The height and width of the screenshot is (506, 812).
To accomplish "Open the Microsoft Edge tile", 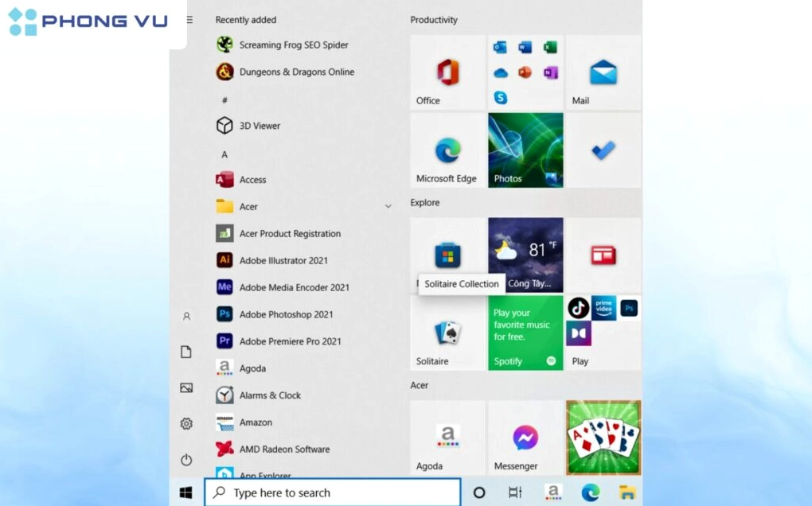I will click(x=447, y=150).
